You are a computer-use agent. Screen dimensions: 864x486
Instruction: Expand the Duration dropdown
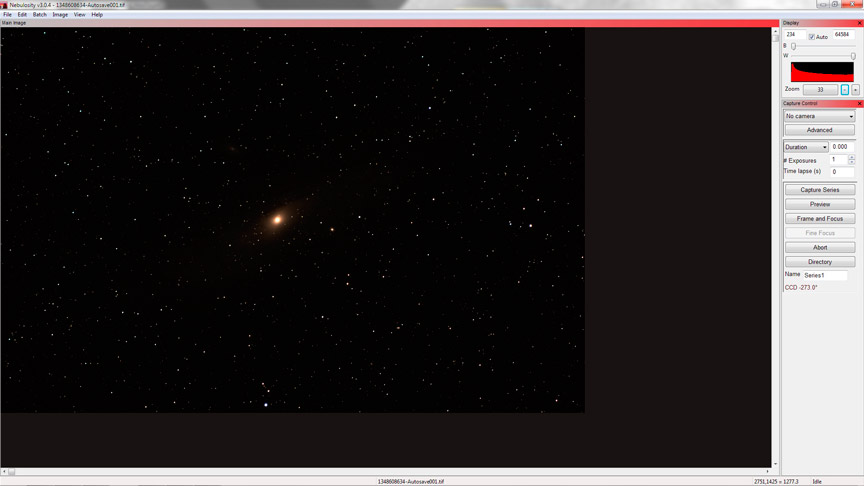click(806, 147)
